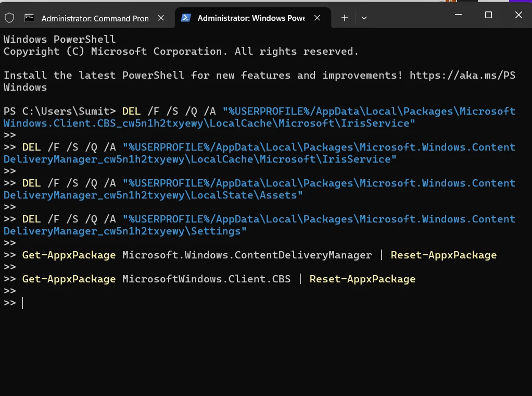
Task: Click the first DEL command after the prompt
Action: click(131, 112)
